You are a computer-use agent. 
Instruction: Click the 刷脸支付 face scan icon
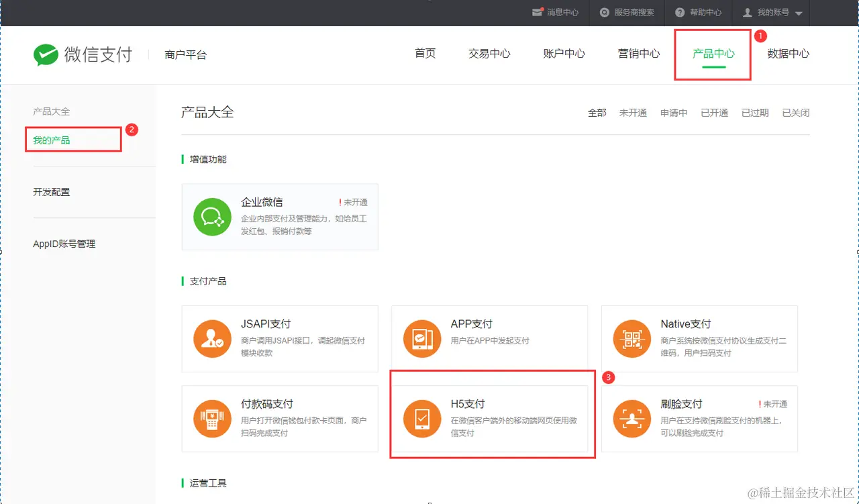click(632, 419)
